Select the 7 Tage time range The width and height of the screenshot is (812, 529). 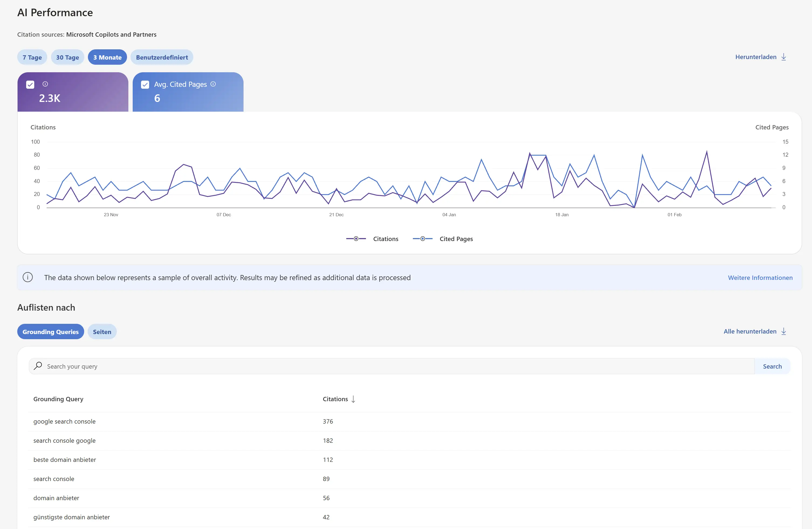(x=32, y=57)
